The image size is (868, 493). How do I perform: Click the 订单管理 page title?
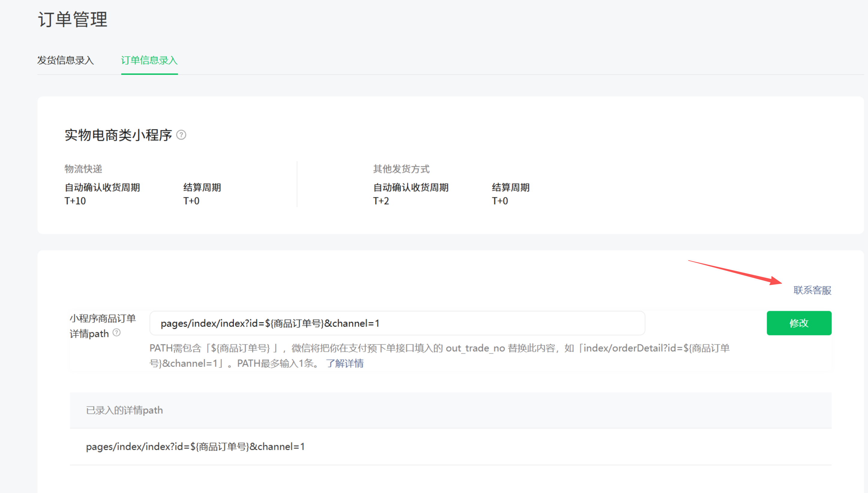click(73, 19)
